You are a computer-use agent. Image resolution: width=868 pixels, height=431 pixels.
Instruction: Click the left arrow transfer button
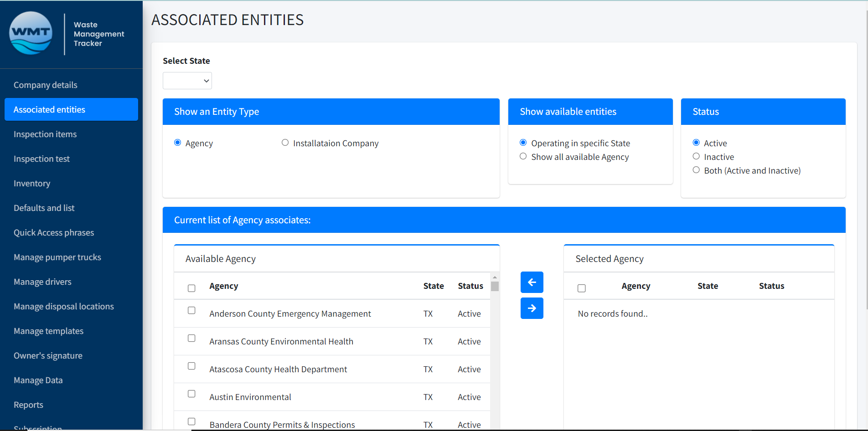532,282
